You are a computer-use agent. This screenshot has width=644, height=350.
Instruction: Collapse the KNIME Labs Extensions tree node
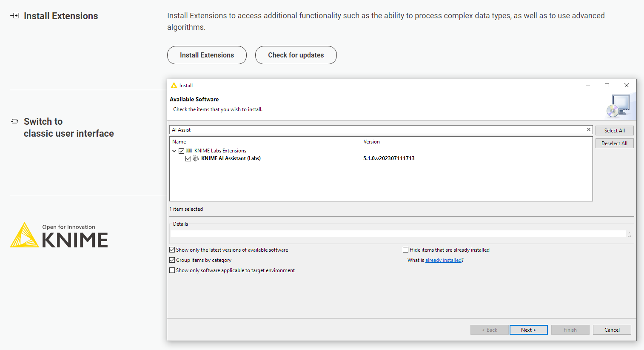coord(174,151)
